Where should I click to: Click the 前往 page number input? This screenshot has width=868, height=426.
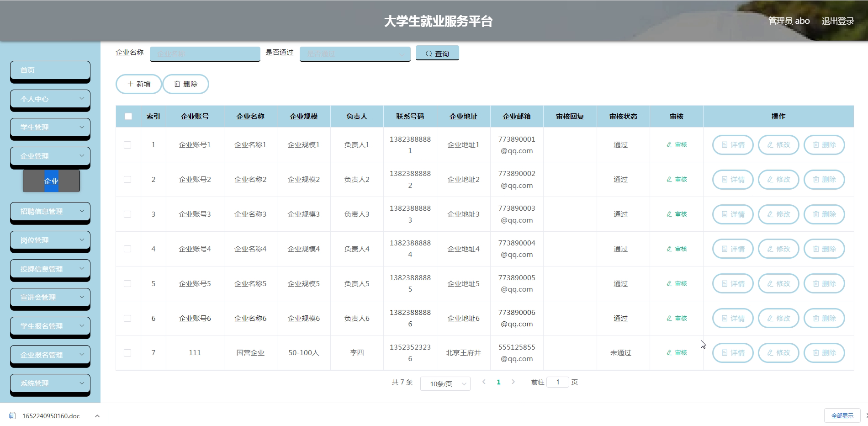pos(557,382)
